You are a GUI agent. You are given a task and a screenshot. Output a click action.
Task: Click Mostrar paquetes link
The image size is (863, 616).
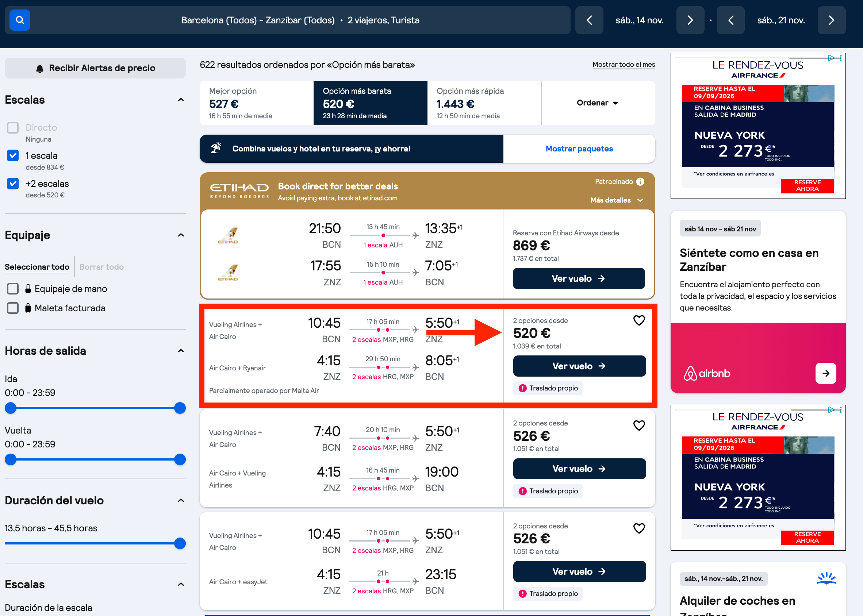[579, 149]
